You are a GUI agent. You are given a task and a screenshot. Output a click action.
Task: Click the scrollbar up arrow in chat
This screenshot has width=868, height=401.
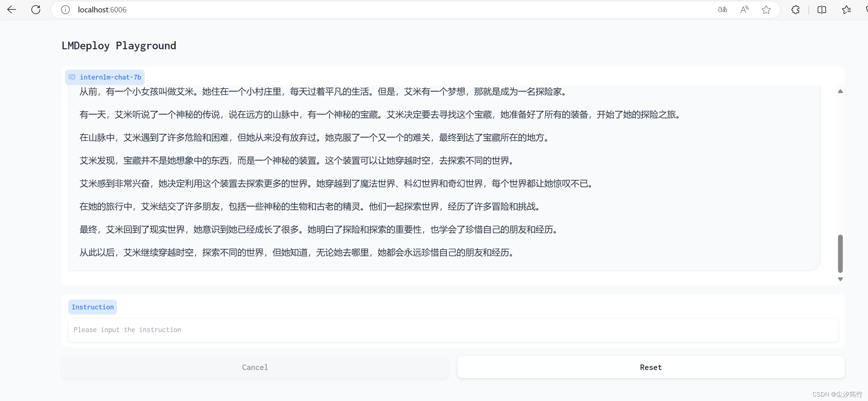click(x=840, y=91)
